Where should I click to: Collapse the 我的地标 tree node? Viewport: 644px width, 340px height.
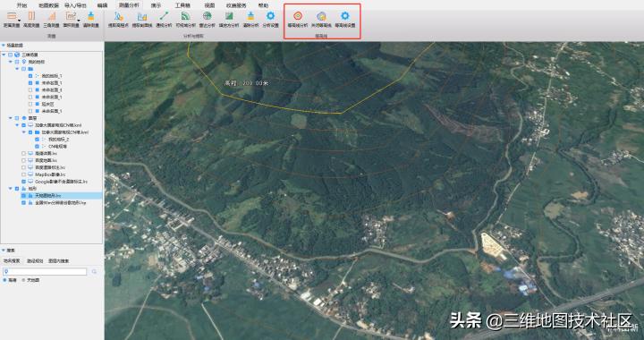click(x=10, y=62)
